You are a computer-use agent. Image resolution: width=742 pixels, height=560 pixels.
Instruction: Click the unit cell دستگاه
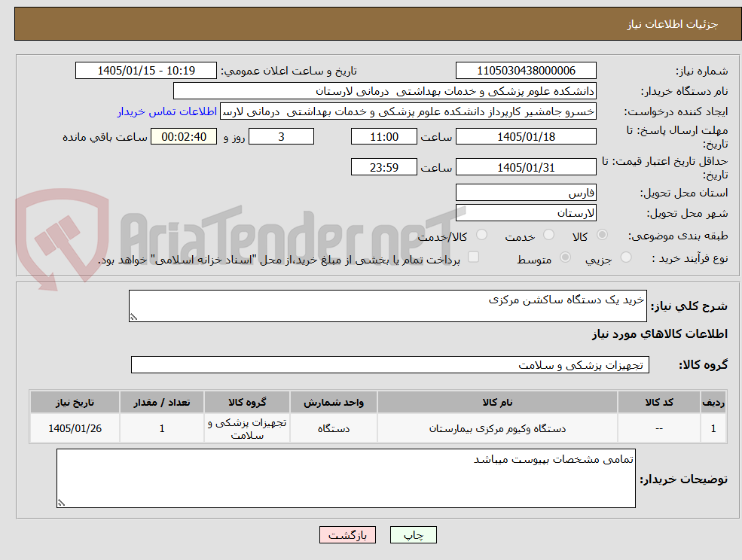[x=334, y=428]
